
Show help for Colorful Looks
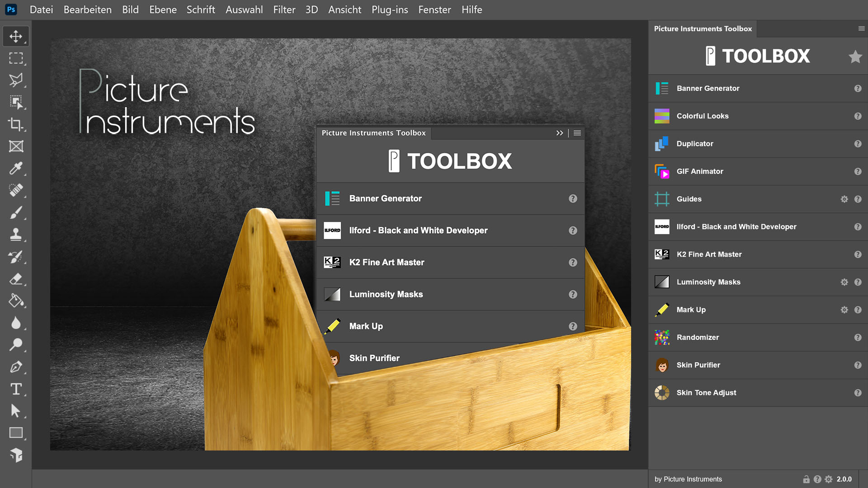coord(858,116)
